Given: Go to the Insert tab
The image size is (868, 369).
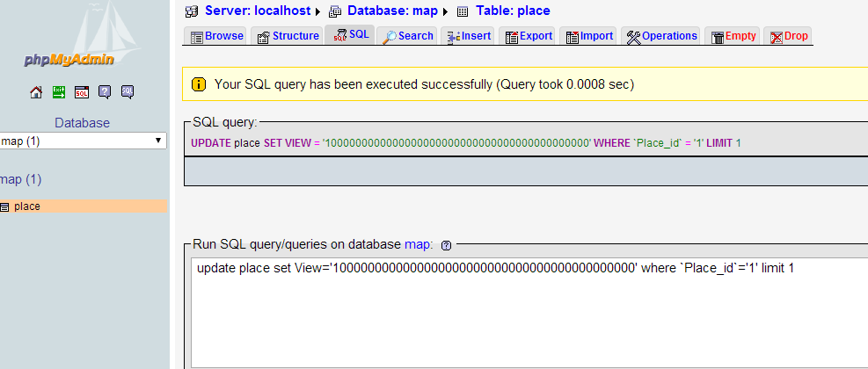Looking at the screenshot, I should (469, 36).
